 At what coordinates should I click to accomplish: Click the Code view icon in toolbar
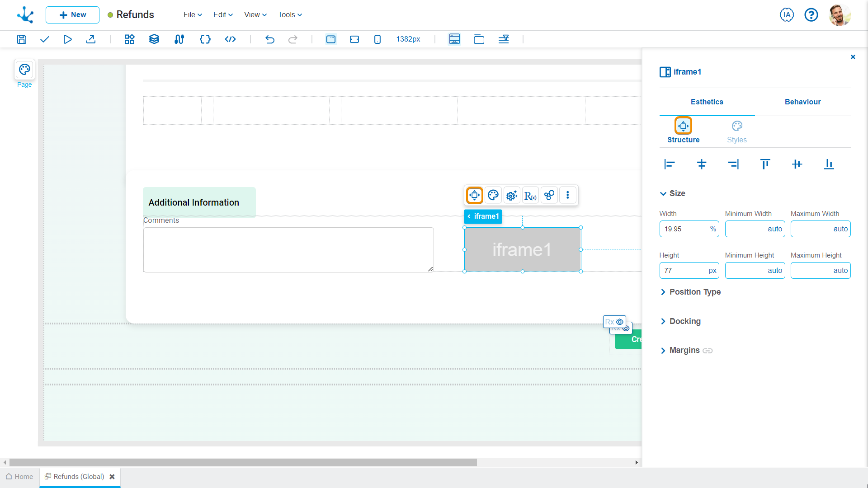(230, 39)
